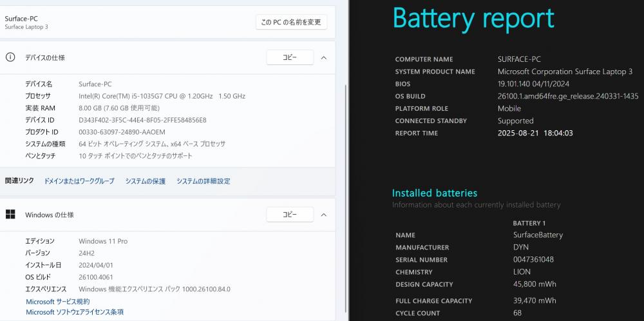The image size is (644, 321).
Task: Select the report time 2025-08-21 18:04:03
Action: point(535,133)
